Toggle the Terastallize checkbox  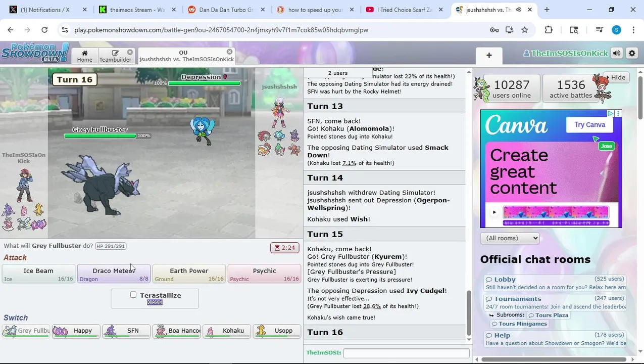point(133,295)
